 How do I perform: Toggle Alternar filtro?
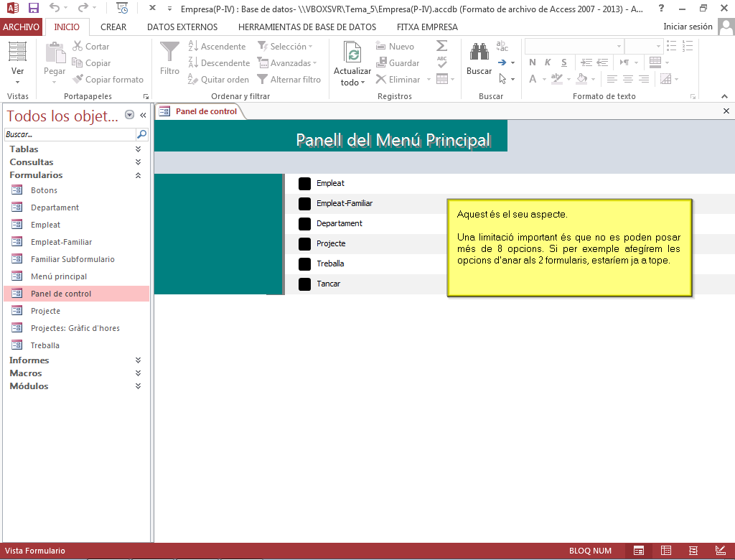(x=289, y=79)
